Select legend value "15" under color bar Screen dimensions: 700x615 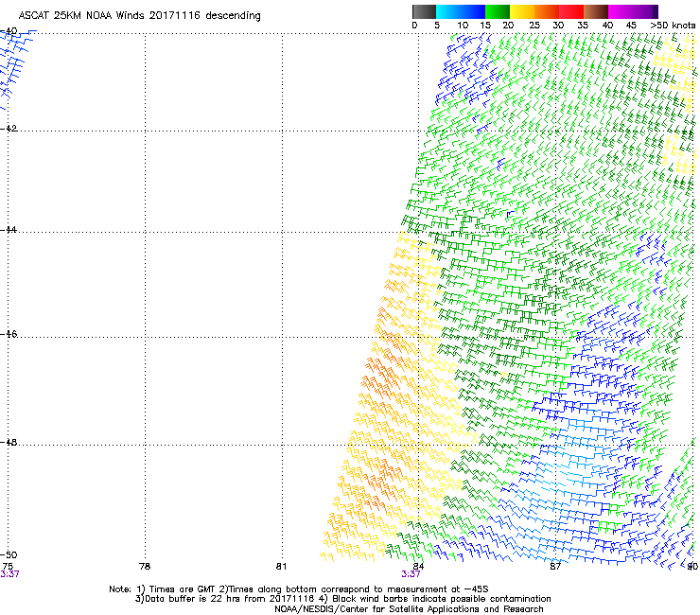pyautogui.click(x=485, y=26)
